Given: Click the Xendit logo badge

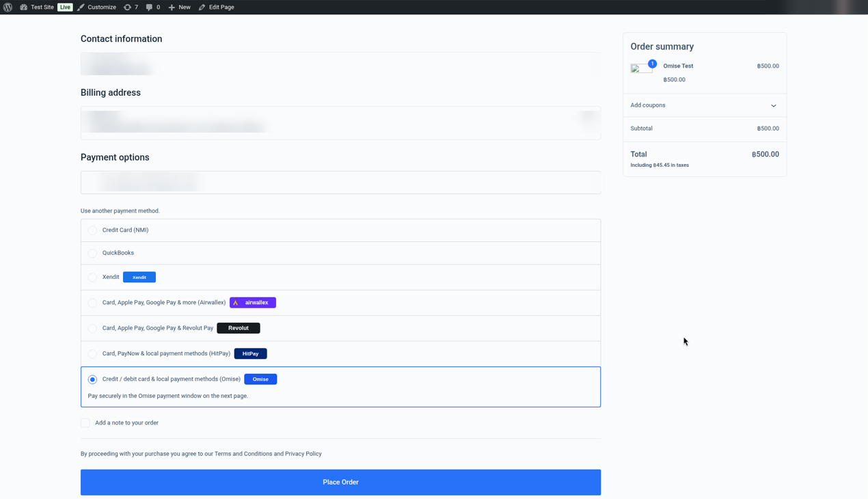Looking at the screenshot, I should (139, 277).
